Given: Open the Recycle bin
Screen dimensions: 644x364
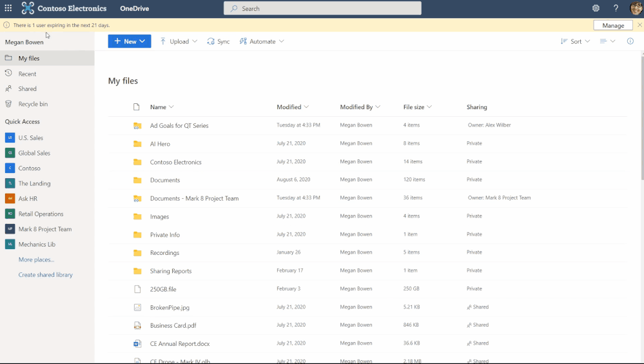Looking at the screenshot, I should [33, 104].
